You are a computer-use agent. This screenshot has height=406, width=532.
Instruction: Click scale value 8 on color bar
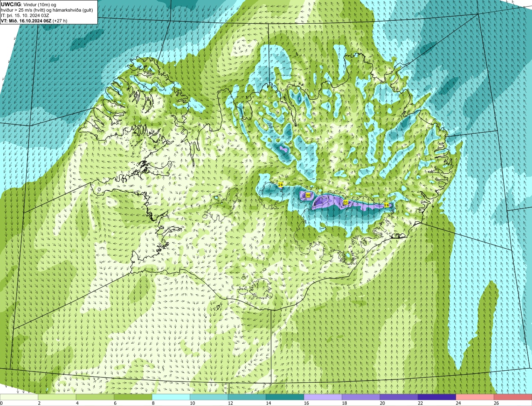tap(153, 403)
